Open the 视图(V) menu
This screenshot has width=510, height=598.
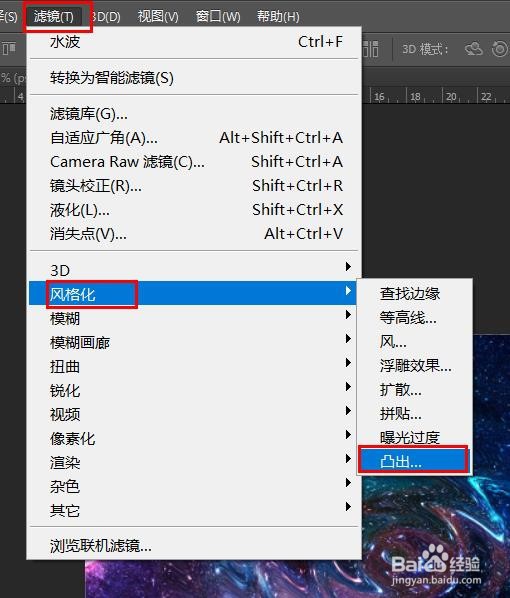pos(158,16)
